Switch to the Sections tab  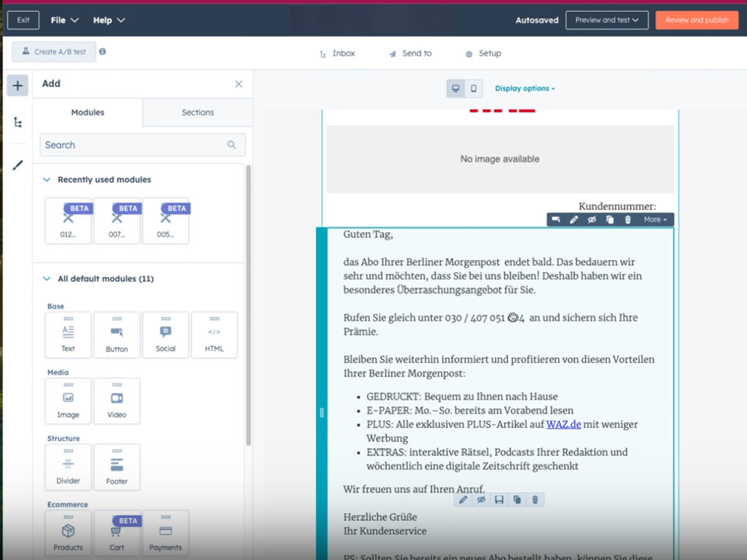198,113
